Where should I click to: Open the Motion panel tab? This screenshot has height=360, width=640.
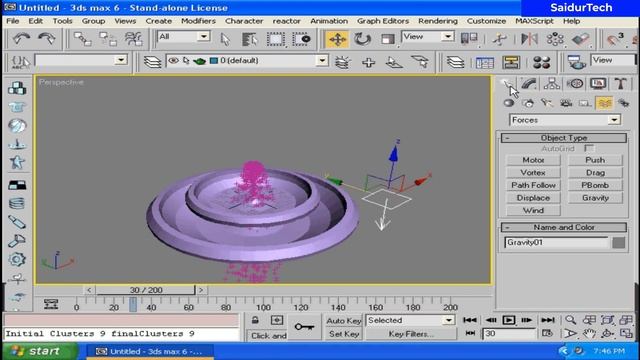coord(575,84)
